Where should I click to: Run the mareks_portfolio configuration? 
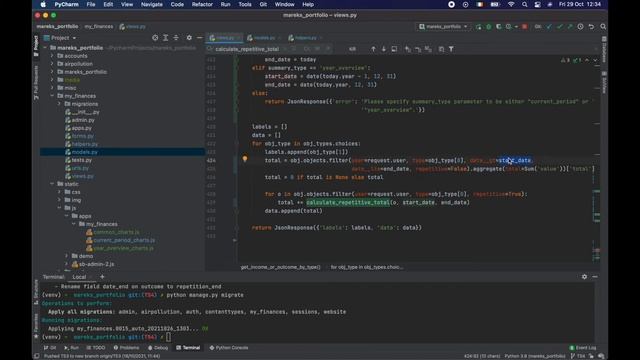(478, 27)
